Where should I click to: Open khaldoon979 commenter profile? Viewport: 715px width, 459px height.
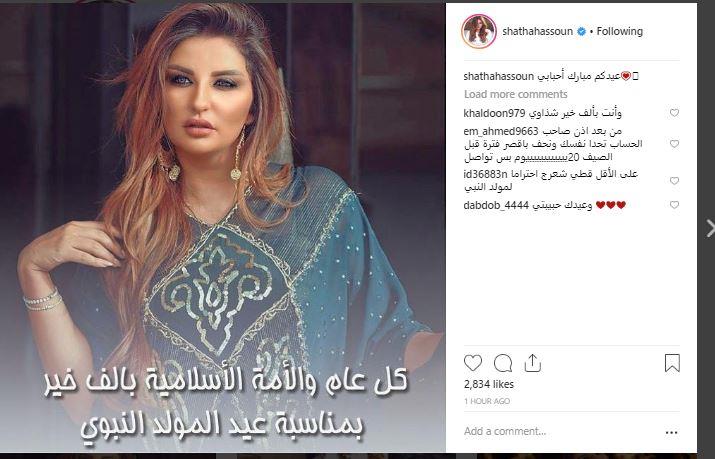coord(494,113)
